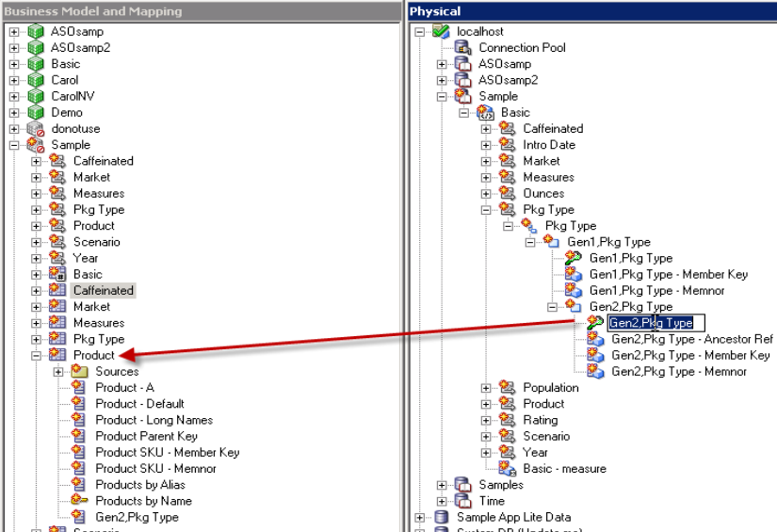The image size is (777, 532).
Task: Click the Sample App Lite Data database icon
Action: pos(441,517)
